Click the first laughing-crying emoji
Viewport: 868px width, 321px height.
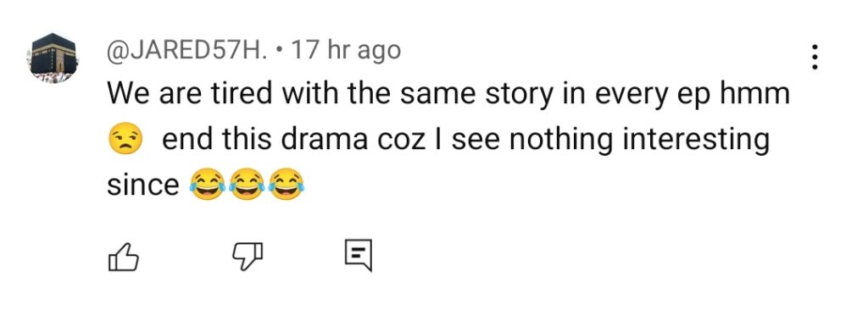[207, 184]
